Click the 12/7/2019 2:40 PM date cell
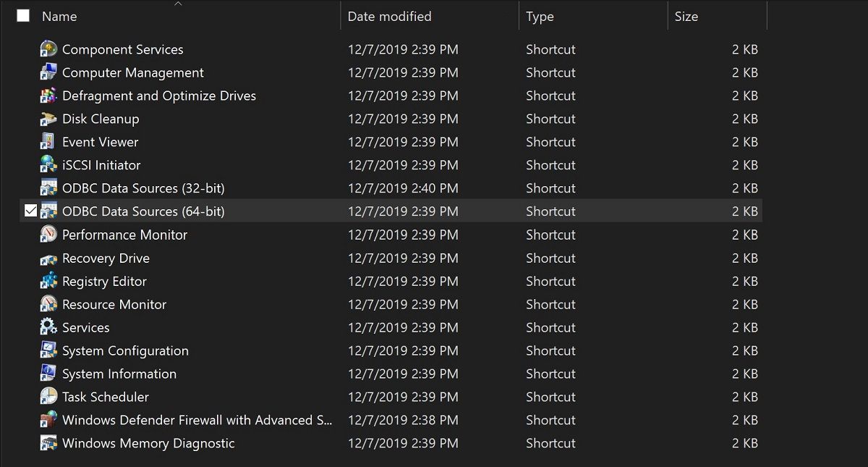The image size is (868, 467). (x=403, y=188)
